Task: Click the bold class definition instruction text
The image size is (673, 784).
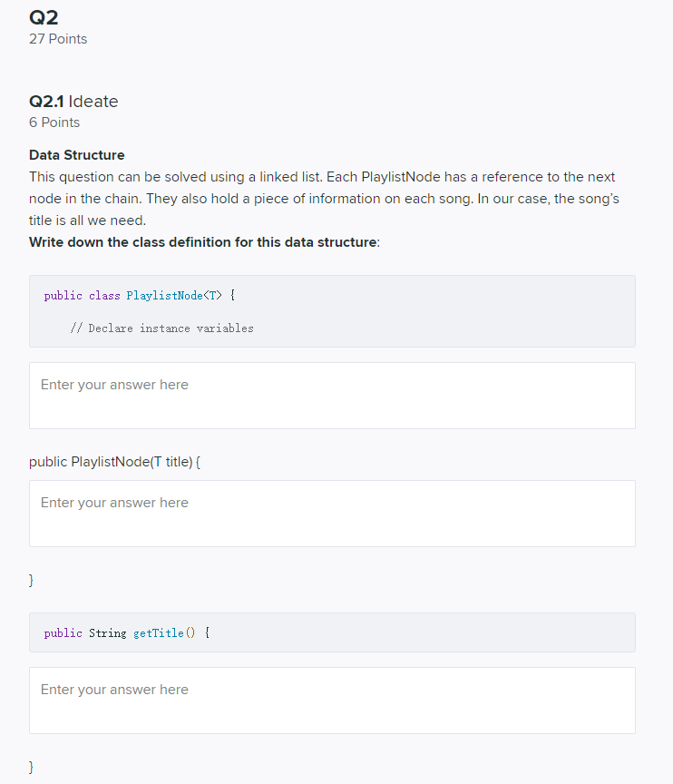Action: [204, 242]
